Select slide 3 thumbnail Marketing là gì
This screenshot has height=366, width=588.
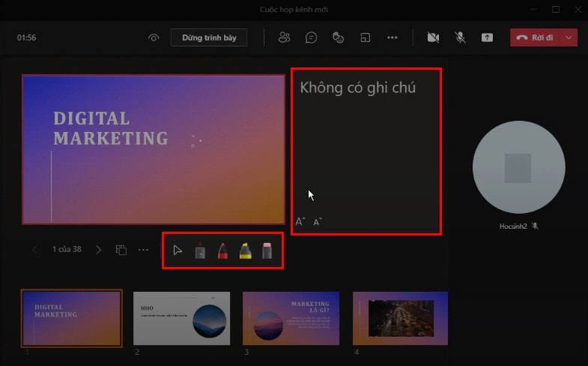click(x=291, y=318)
